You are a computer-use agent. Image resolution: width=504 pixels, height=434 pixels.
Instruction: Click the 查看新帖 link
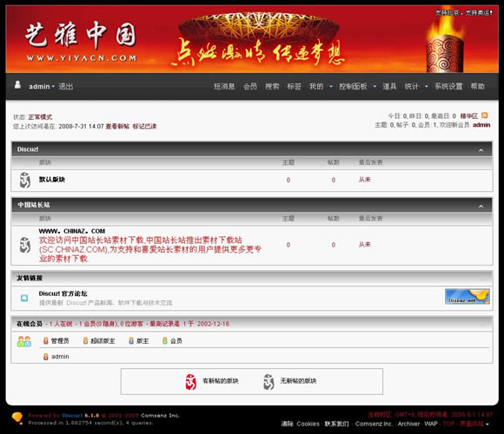click(117, 126)
